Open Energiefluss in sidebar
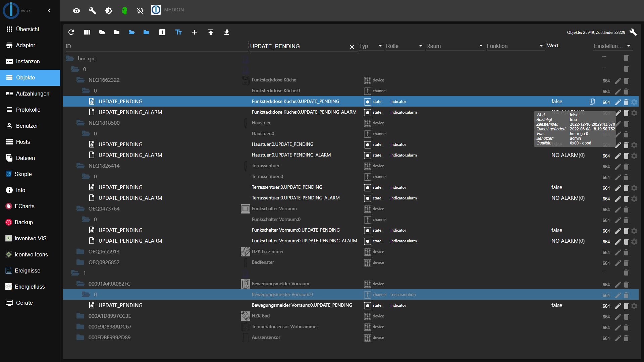The height and width of the screenshot is (362, 644). point(30,287)
